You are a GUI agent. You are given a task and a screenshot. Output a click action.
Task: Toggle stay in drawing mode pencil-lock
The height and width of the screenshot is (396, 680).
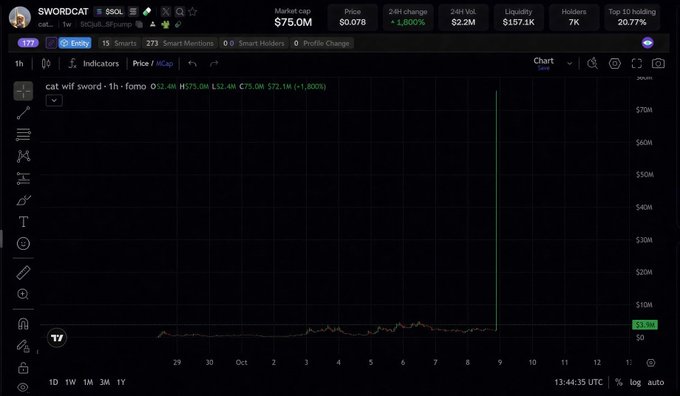tap(23, 346)
